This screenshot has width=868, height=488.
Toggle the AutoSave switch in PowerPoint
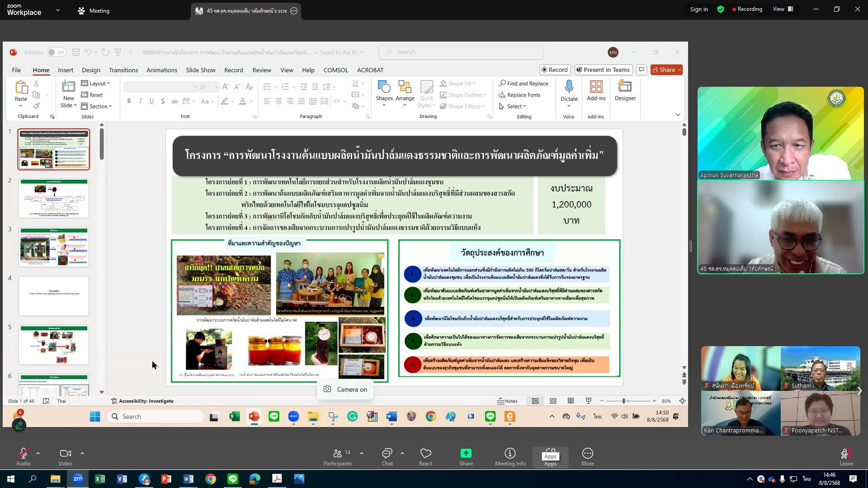click(57, 52)
